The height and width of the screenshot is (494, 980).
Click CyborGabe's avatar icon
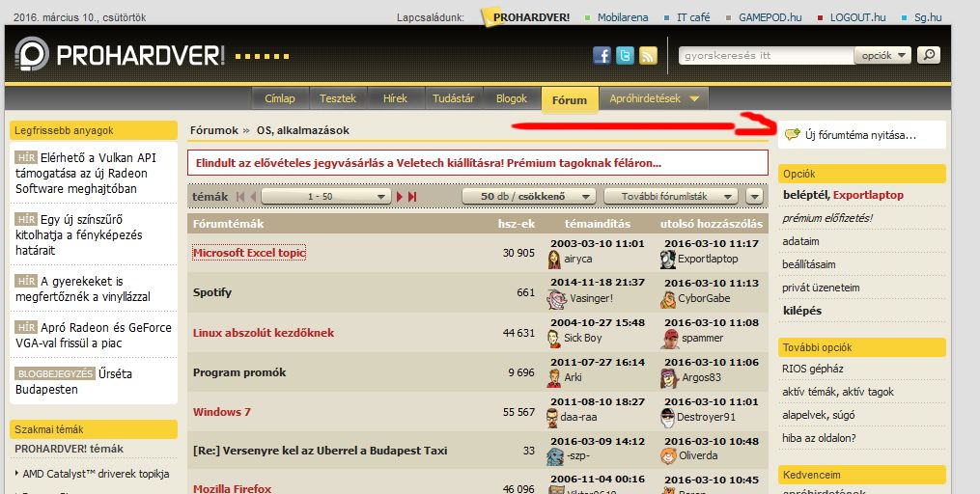[668, 299]
